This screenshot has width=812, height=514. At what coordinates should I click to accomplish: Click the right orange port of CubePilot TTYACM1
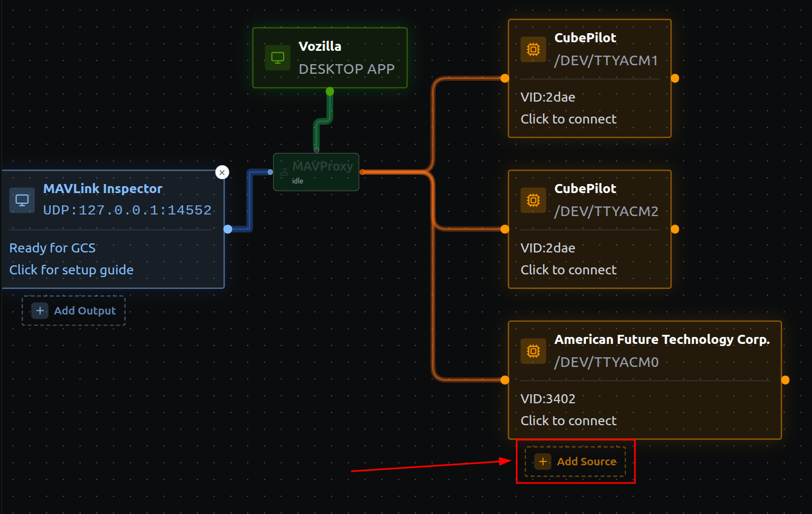675,79
